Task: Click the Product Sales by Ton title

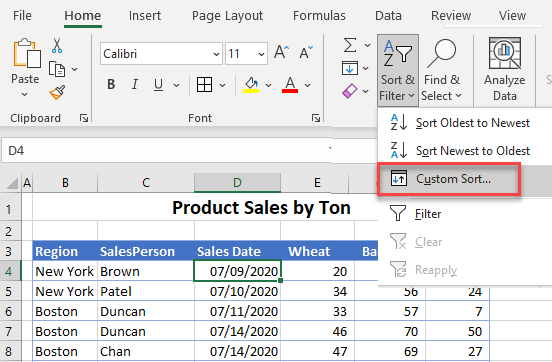Action: coord(261,208)
